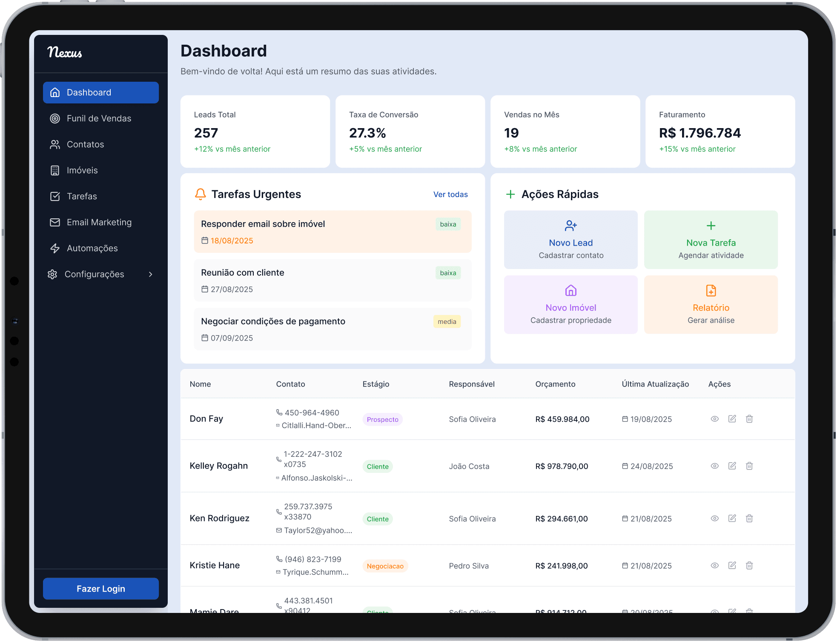Viewport: 840px width, 644px height.
Task: Click trash icon for Kristie Hane
Action: click(x=749, y=565)
